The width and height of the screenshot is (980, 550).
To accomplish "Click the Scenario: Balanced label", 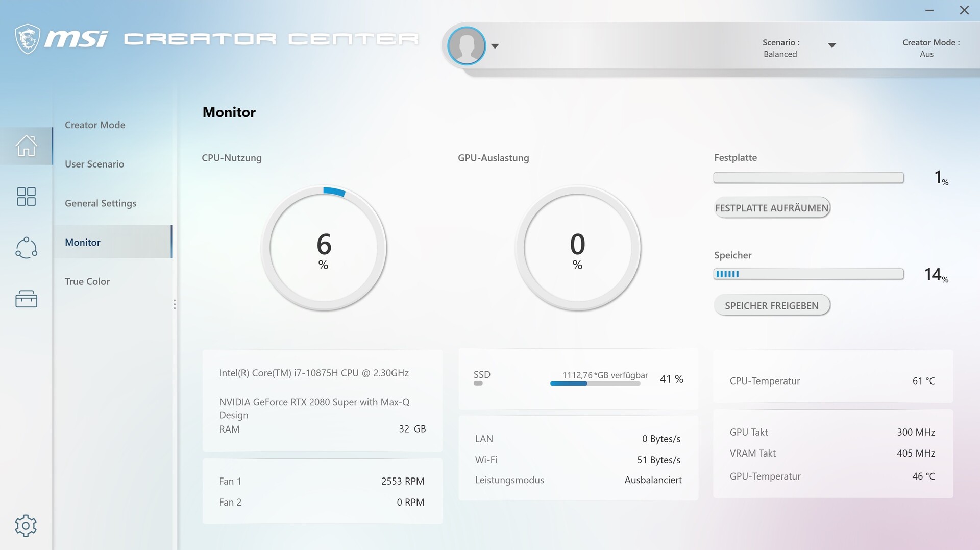I will (x=780, y=48).
